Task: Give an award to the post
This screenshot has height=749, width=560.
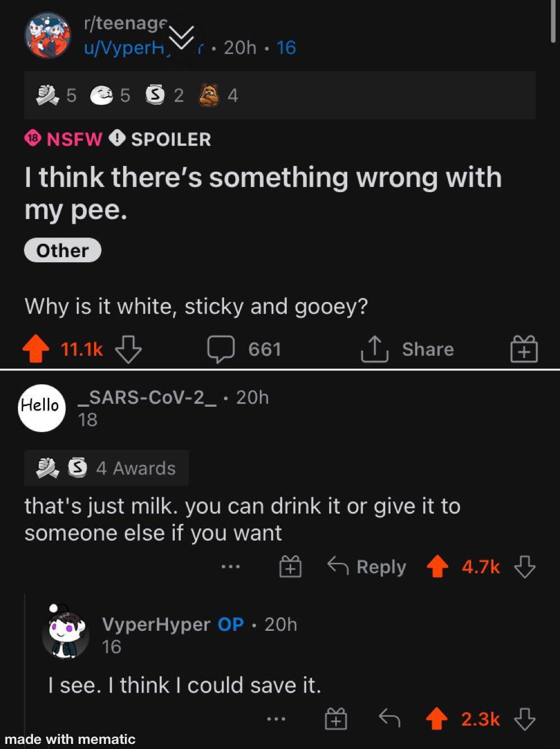Action: pyautogui.click(x=524, y=350)
